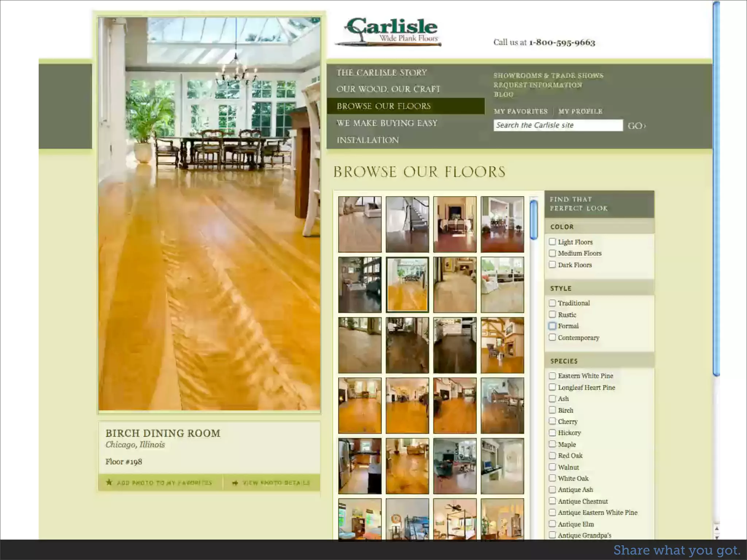The height and width of the screenshot is (560, 747).
Task: Open the timber frame room thumbnail
Action: pos(502,345)
